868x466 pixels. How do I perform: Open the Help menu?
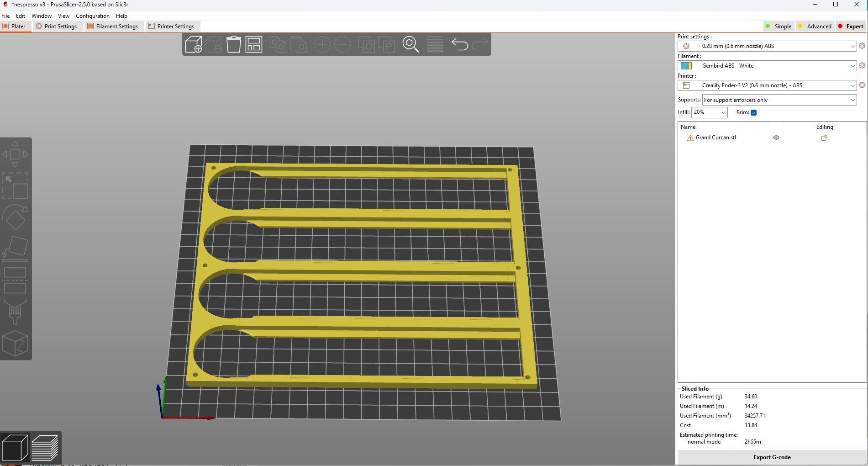click(x=121, y=16)
